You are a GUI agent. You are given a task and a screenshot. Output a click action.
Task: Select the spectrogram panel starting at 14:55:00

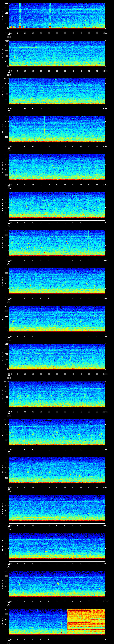(57, 432)
